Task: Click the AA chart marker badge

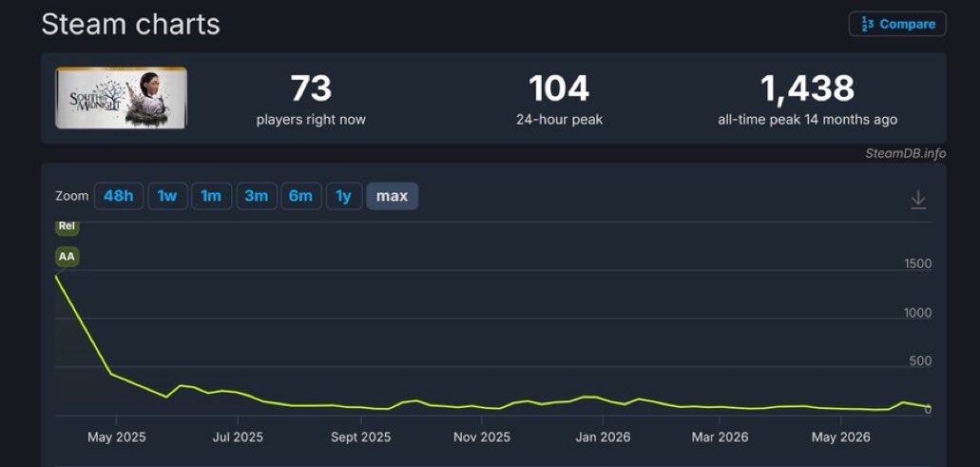Action: [x=67, y=256]
